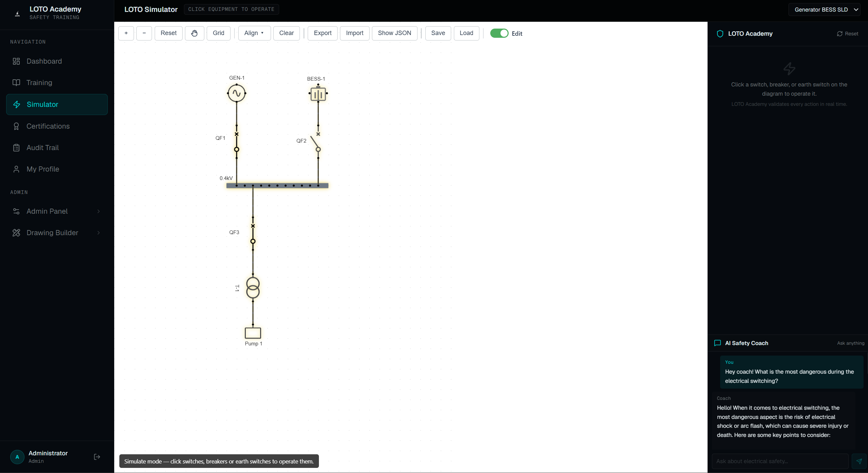Click the Clear button
This screenshot has width=868, height=473.
pyautogui.click(x=287, y=33)
